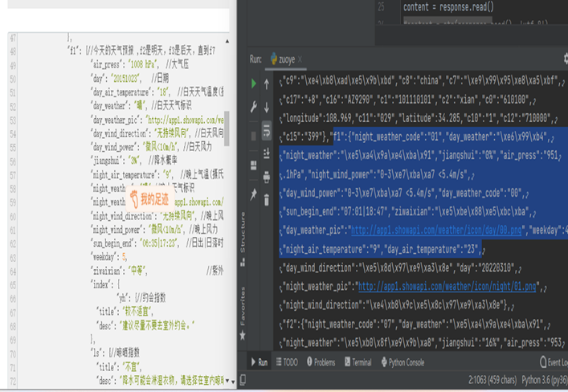This screenshot has width=568, height=392.
Task: Open the night/01.png weather icon link
Action: [x=447, y=287]
